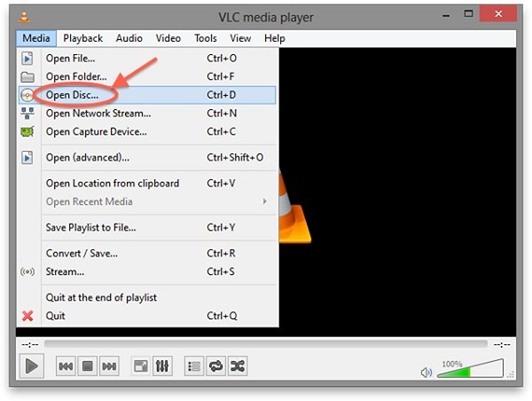The height and width of the screenshot is (401, 532).
Task: Maximize the VLC window
Action: click(x=468, y=14)
